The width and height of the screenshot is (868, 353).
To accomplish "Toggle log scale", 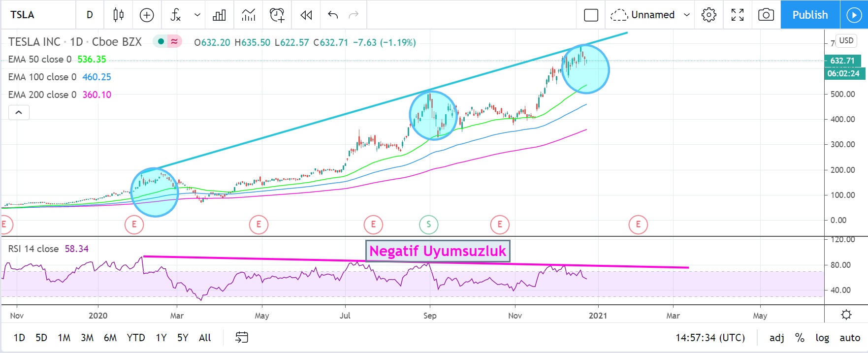I will coord(822,338).
